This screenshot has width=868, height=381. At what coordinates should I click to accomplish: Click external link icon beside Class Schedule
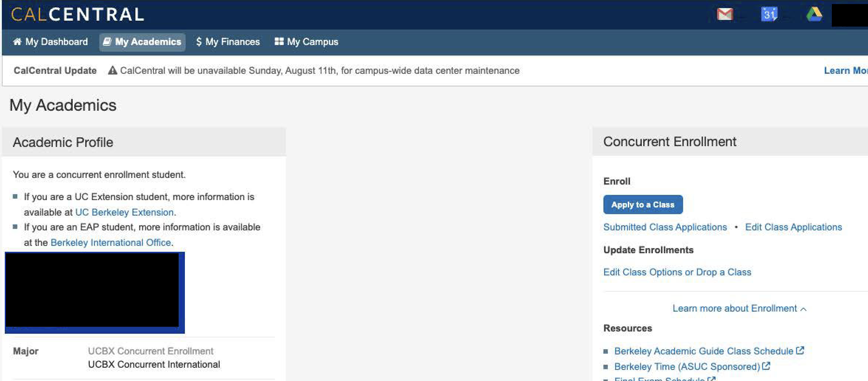(x=800, y=350)
